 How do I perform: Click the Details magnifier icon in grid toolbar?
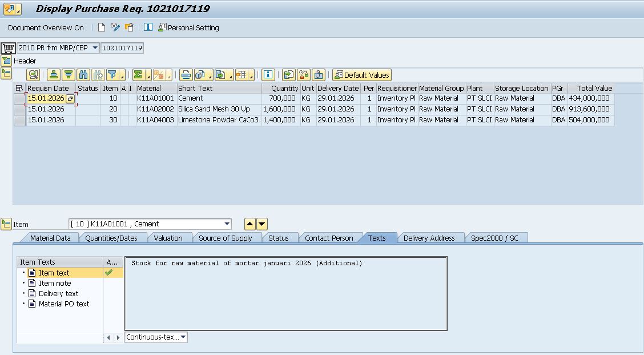coord(33,75)
